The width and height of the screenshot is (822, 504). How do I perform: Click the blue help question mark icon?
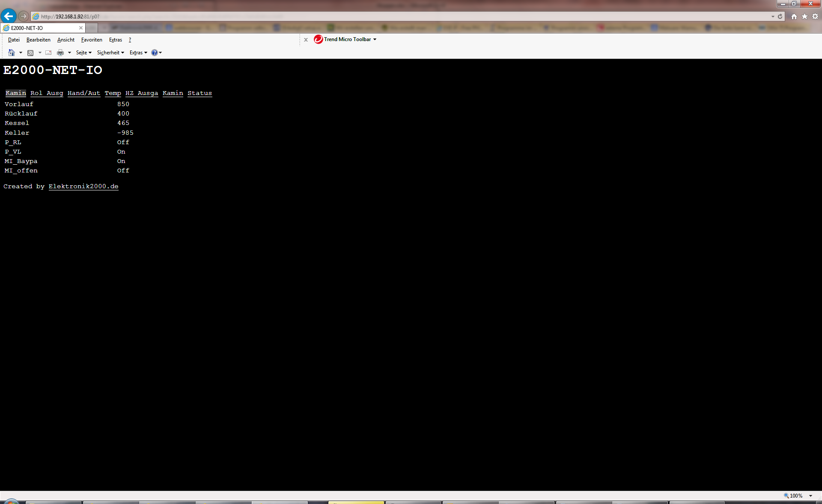pyautogui.click(x=154, y=53)
